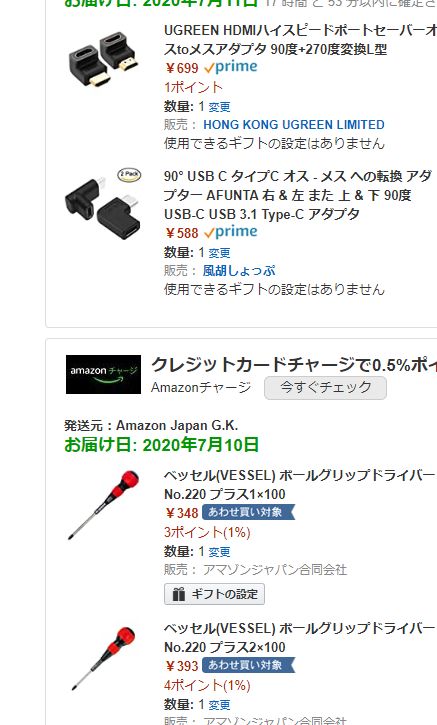
Task: Open seller 風胡しょっぷ page
Action: click(x=239, y=271)
